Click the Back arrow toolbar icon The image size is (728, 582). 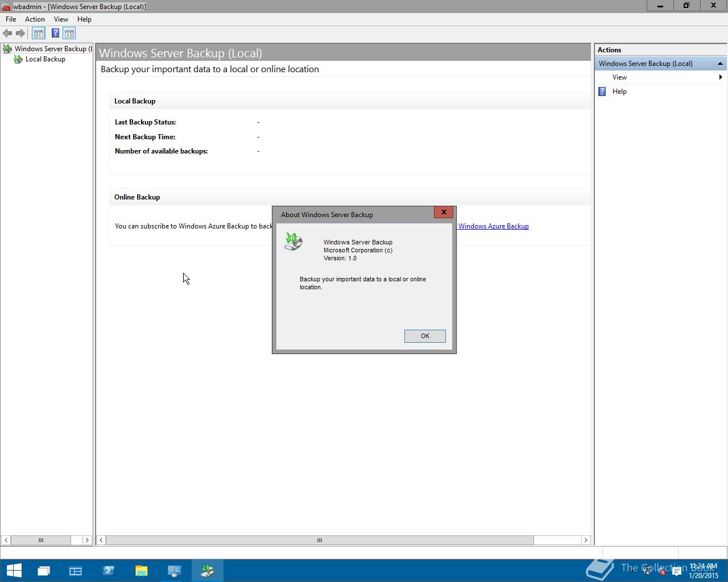point(7,34)
